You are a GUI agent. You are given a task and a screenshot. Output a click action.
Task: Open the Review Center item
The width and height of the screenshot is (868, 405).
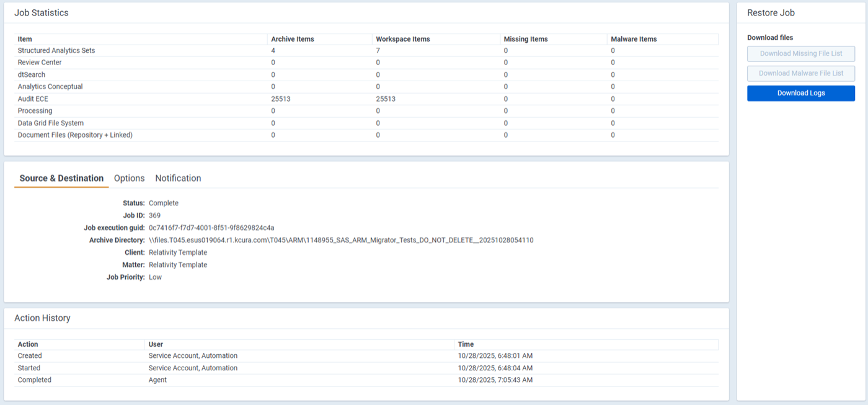39,62
